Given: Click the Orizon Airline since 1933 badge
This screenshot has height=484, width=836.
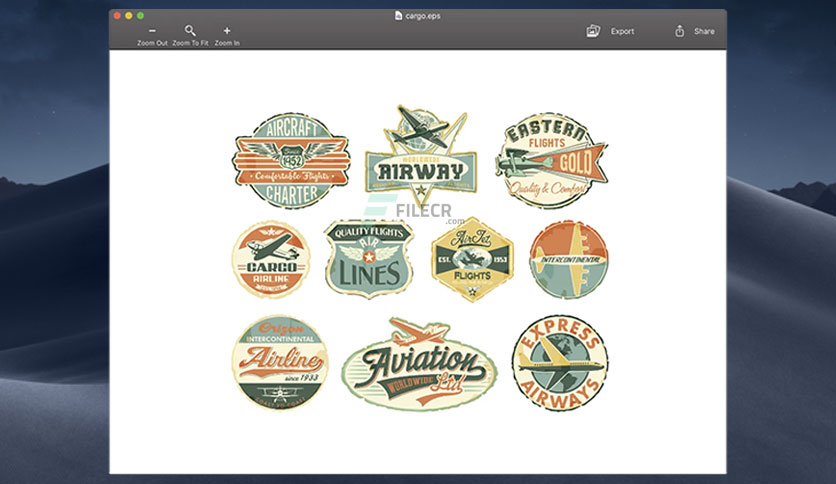Looking at the screenshot, I should 280,363.
